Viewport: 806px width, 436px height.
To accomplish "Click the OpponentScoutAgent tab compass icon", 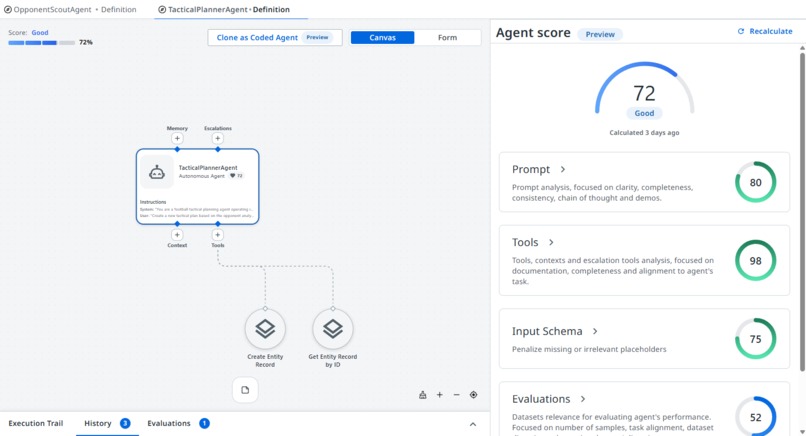I will point(8,9).
